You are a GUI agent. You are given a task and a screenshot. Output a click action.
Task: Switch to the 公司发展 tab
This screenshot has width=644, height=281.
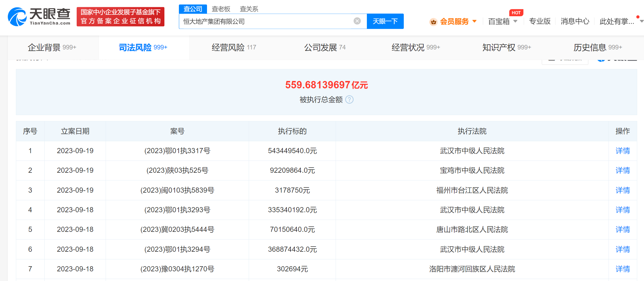point(325,47)
